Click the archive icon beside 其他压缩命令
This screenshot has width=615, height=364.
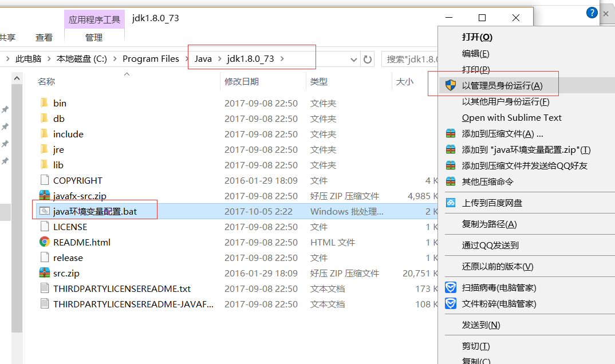click(451, 182)
